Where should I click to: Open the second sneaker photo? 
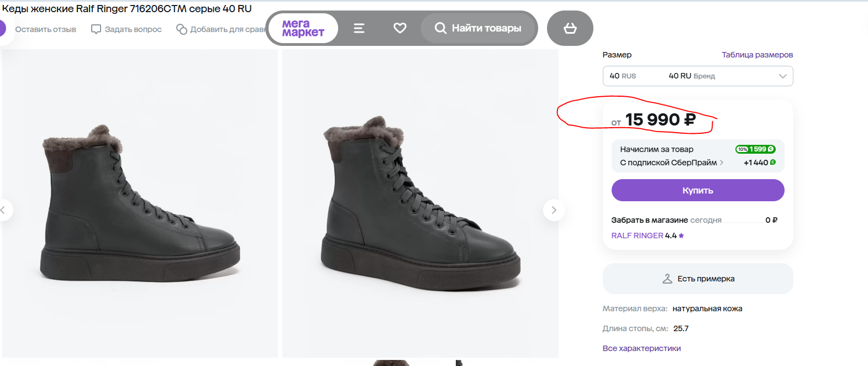coord(420,203)
